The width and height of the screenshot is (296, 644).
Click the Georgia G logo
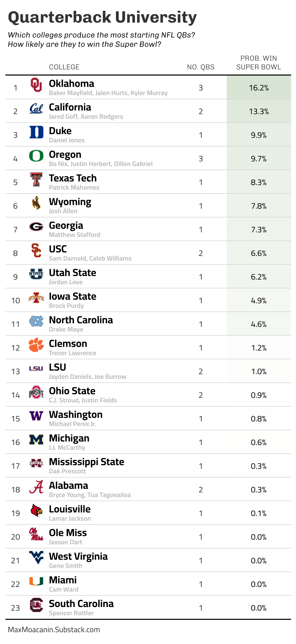pyautogui.click(x=36, y=227)
